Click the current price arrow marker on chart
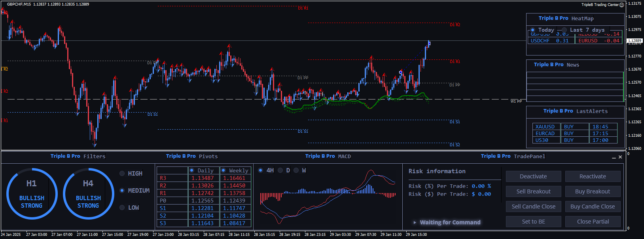 click(x=429, y=44)
